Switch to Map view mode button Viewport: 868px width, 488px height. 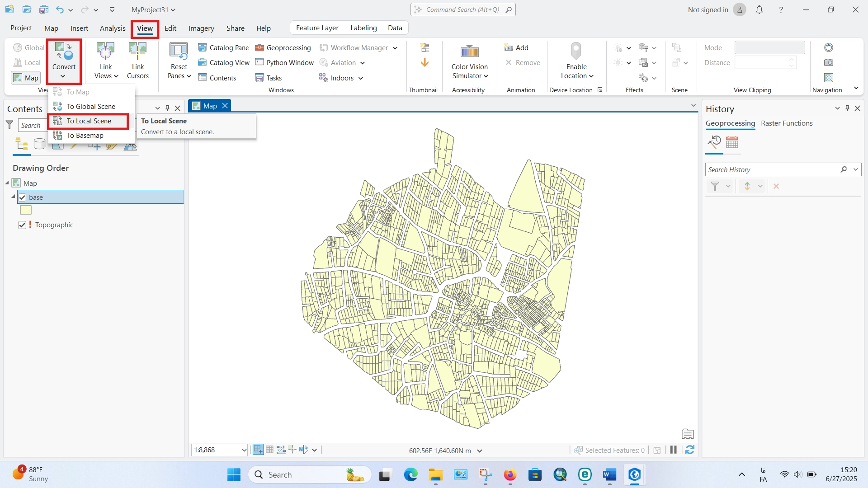(26, 78)
